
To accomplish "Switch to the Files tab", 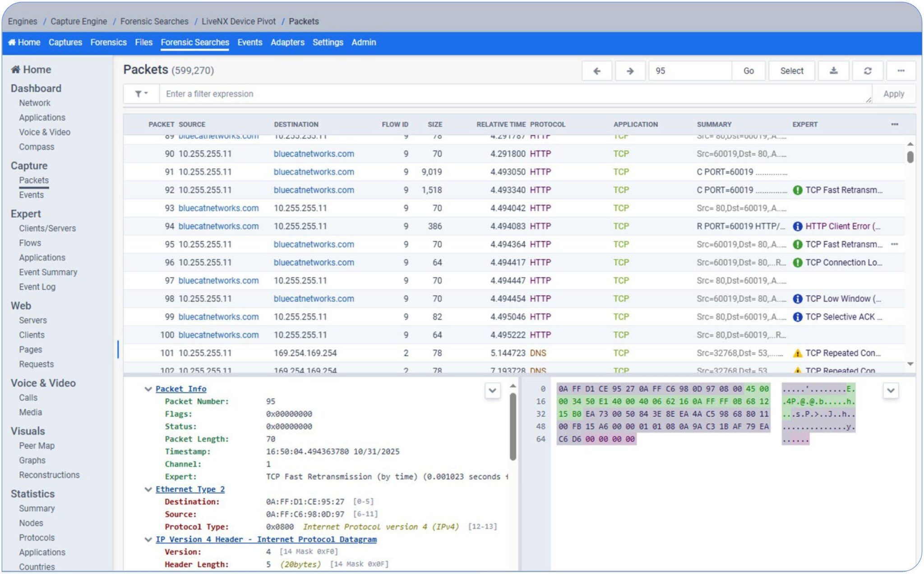I will pyautogui.click(x=143, y=42).
